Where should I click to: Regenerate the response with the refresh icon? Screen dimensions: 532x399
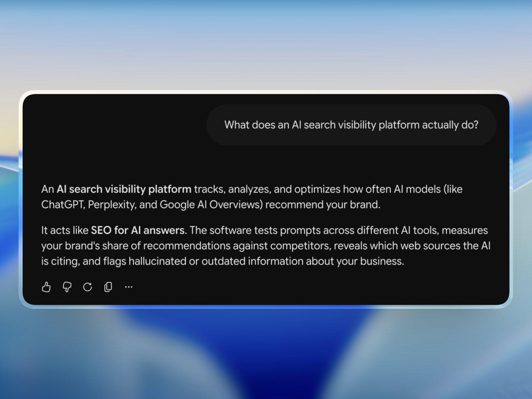click(x=88, y=287)
